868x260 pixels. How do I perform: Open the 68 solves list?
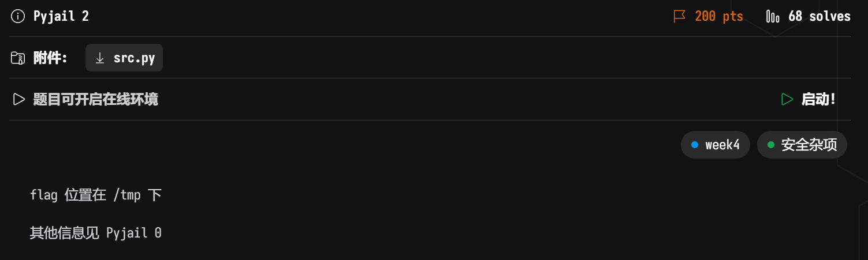[x=819, y=16]
